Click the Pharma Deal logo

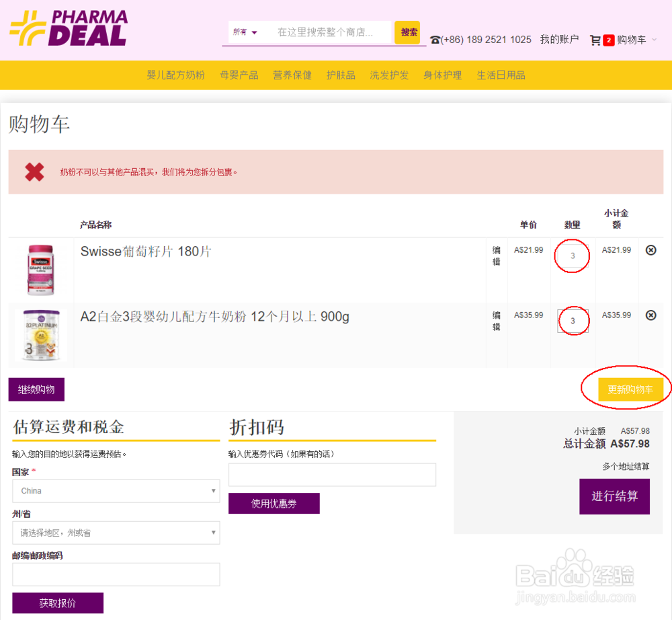(x=69, y=28)
